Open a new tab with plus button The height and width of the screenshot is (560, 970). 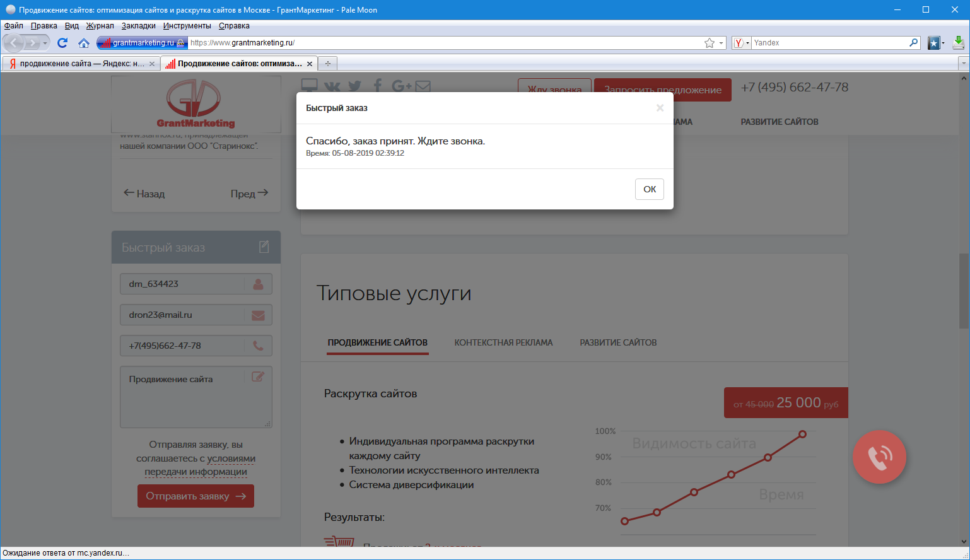pos(327,64)
